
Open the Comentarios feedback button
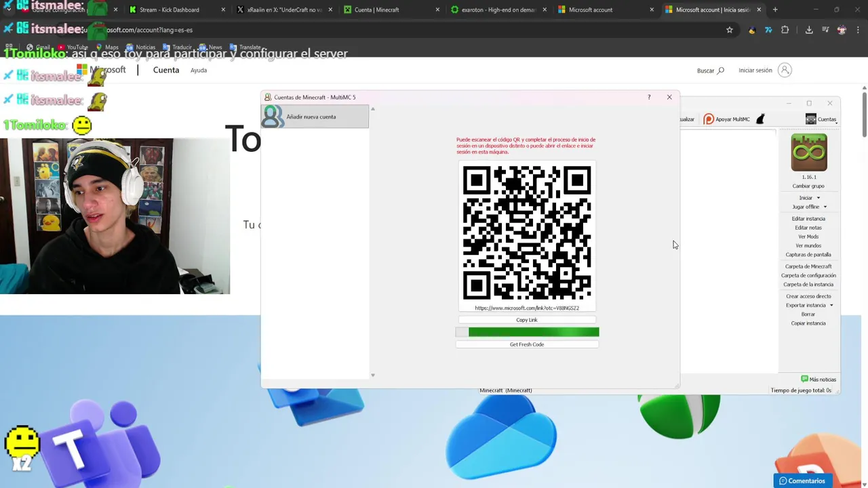(x=802, y=481)
